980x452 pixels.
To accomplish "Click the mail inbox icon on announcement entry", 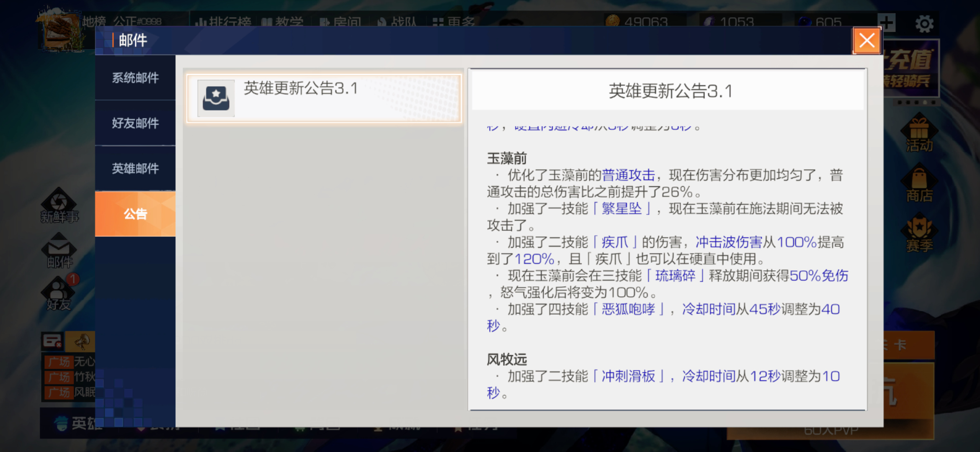I will (x=216, y=98).
